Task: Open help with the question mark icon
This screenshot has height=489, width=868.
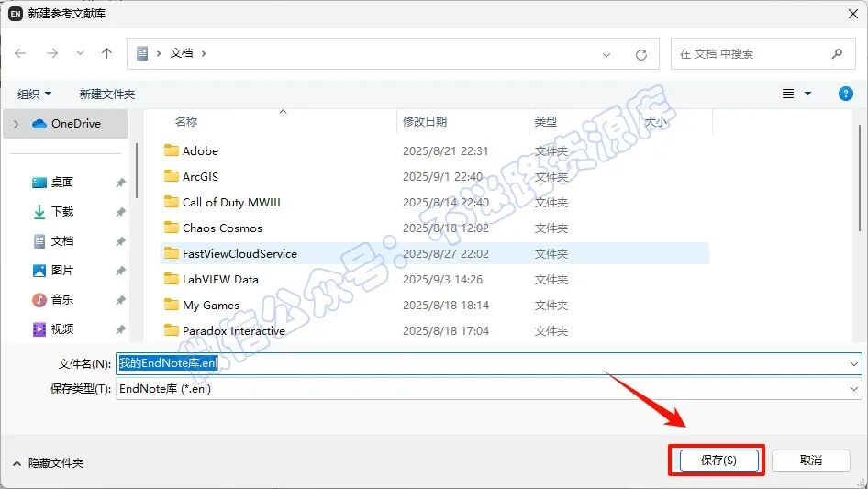Action: 845,94
